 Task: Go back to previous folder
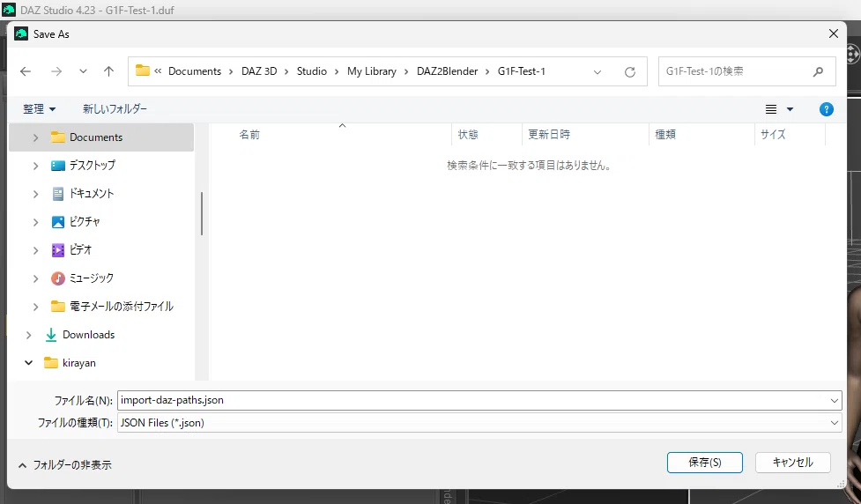pyautogui.click(x=26, y=71)
